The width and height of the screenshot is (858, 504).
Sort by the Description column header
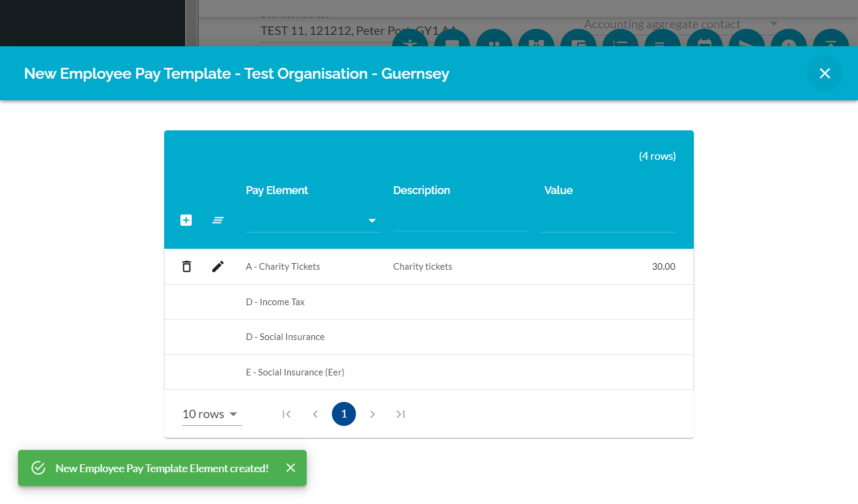coord(421,190)
